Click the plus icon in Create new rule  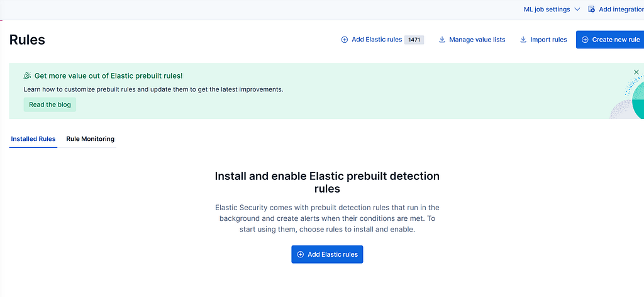point(585,40)
